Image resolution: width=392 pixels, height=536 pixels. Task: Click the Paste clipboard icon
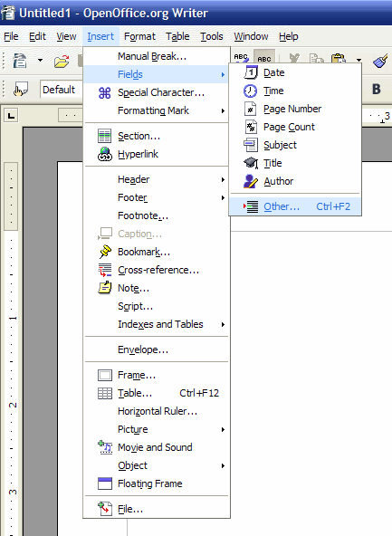coord(339,59)
